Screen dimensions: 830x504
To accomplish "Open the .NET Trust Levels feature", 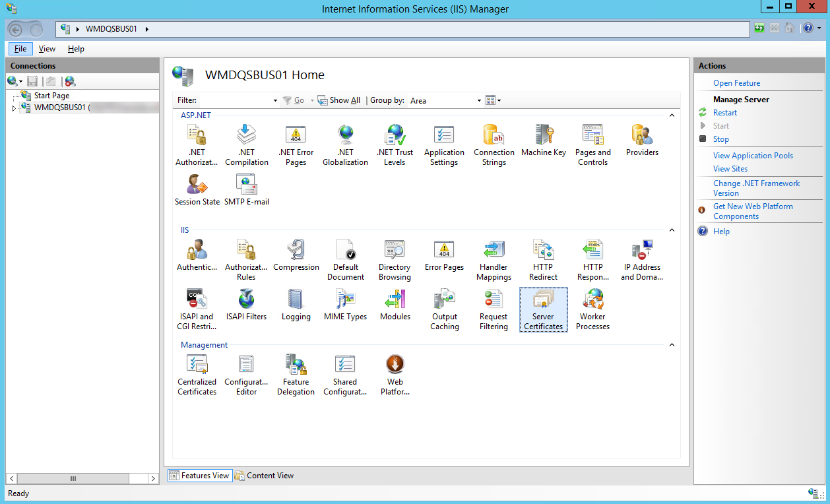I will (395, 142).
